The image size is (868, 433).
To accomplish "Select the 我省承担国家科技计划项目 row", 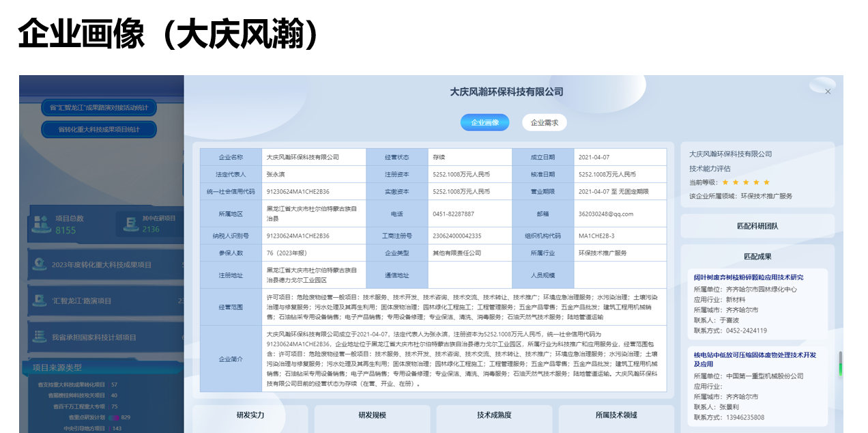I will [x=106, y=337].
